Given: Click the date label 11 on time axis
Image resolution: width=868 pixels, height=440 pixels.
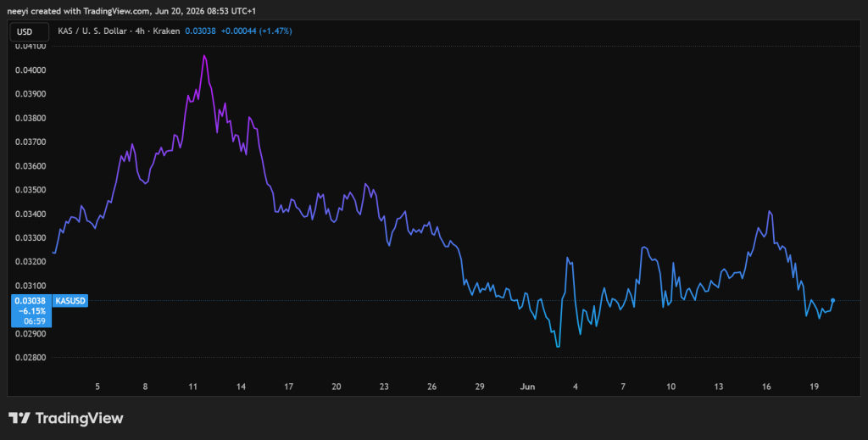Looking at the screenshot, I should 192,387.
